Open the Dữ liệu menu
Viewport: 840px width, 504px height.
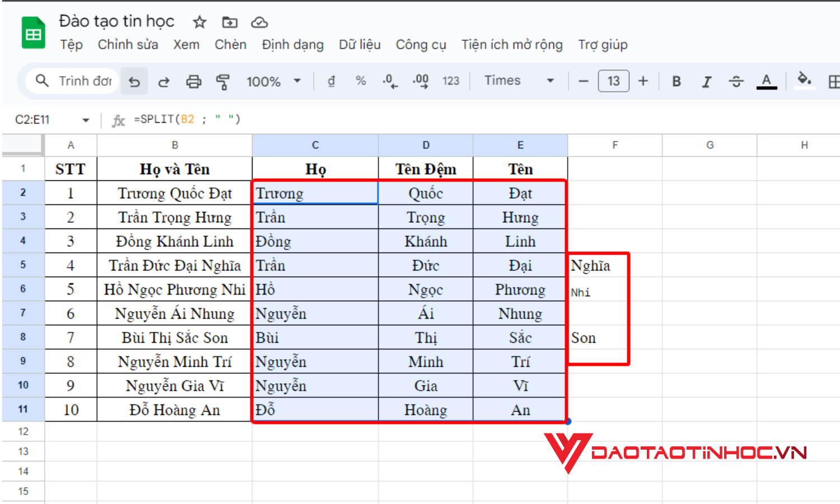pyautogui.click(x=360, y=45)
